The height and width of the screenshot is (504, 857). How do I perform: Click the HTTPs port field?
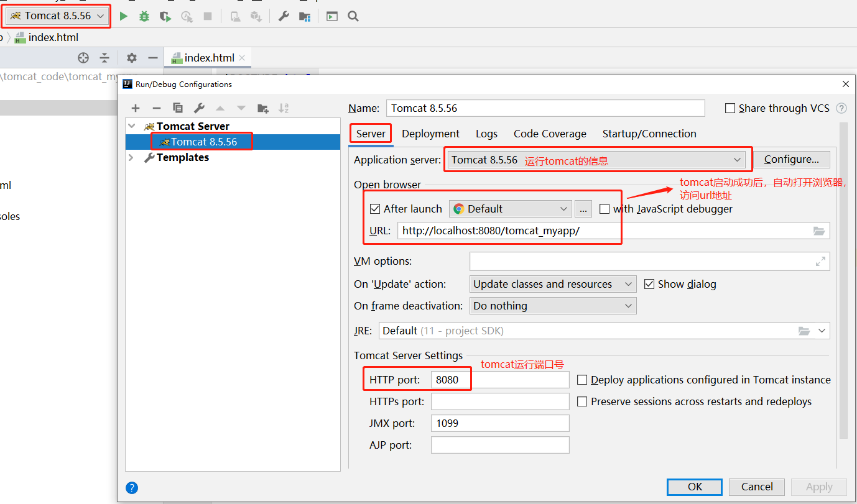click(500, 401)
